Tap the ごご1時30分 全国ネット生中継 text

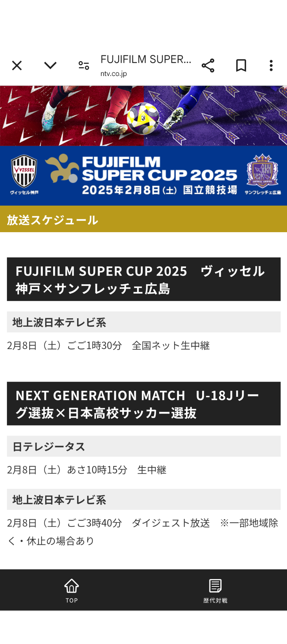tap(139, 346)
